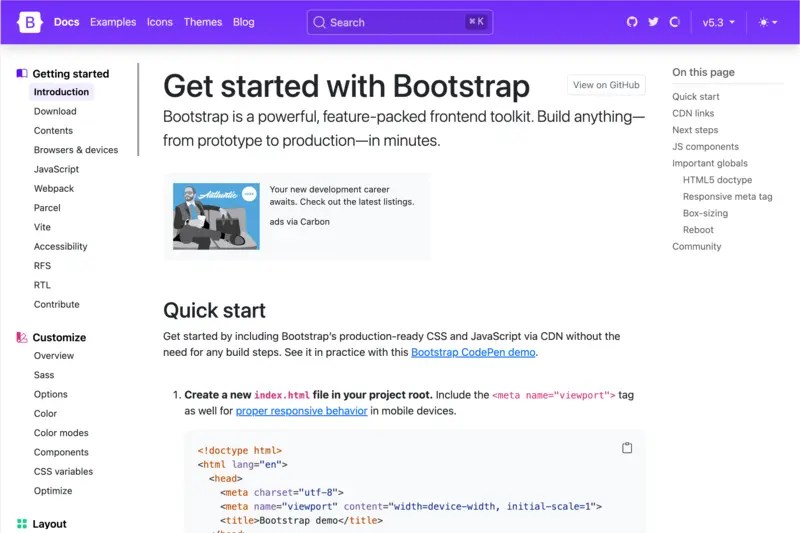Viewport: 800px width, 533px height.
Task: Open Examples in top navigation
Action: click(x=113, y=22)
